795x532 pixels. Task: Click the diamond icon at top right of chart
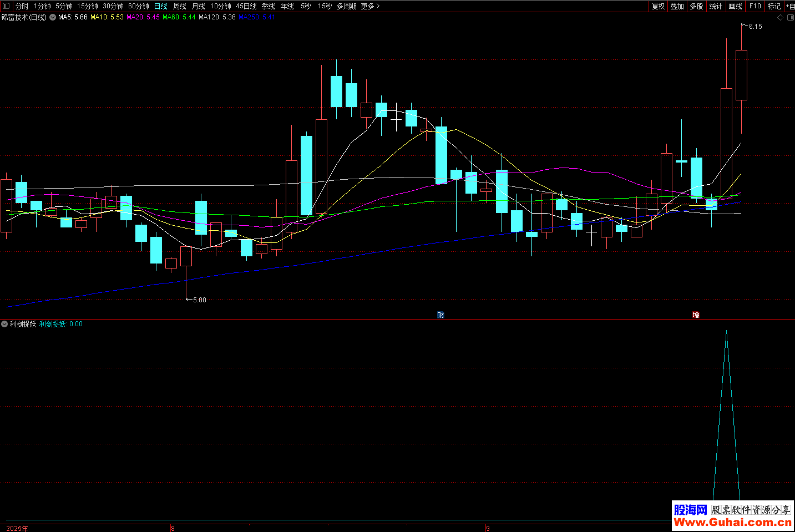pos(781,17)
